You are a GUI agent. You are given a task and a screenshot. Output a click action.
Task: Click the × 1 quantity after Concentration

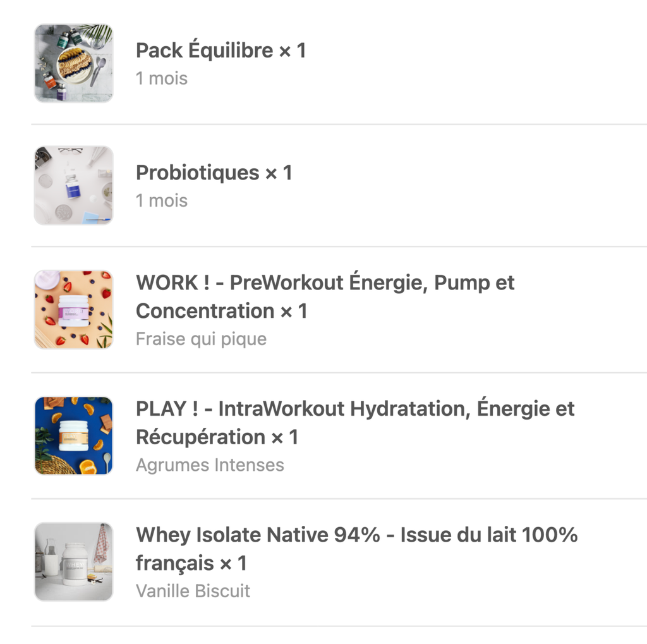coord(294,311)
